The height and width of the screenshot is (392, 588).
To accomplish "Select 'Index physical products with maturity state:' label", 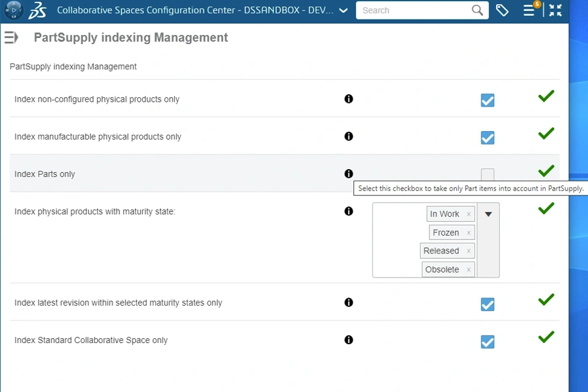I will (95, 211).
